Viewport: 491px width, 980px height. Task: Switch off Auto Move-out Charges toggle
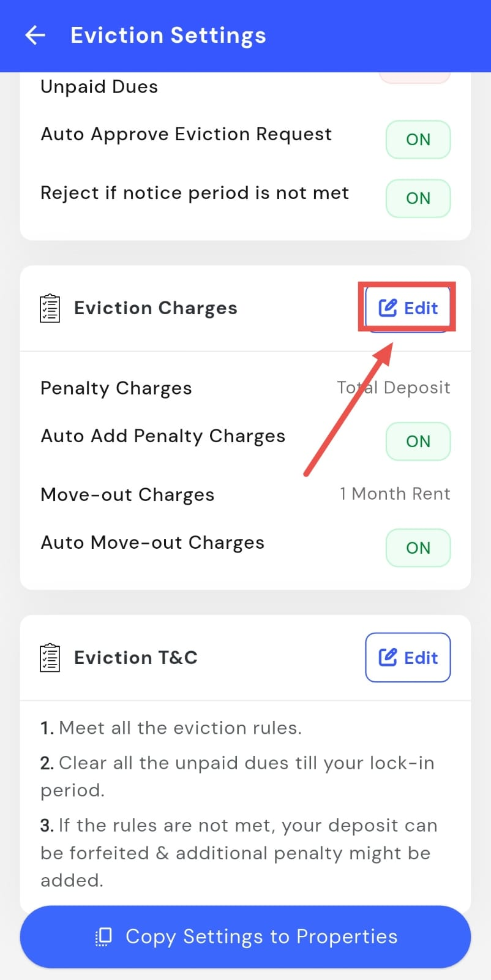tap(418, 548)
